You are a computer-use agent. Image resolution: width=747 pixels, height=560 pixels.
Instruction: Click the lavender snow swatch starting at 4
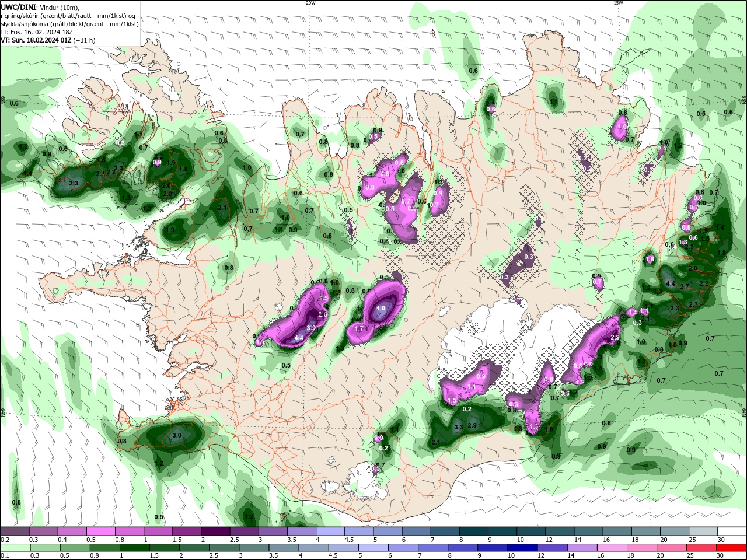330,531
